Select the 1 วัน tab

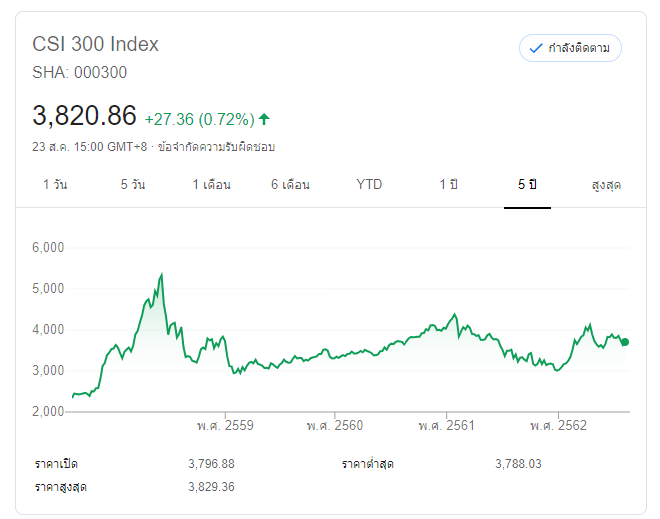click(56, 185)
